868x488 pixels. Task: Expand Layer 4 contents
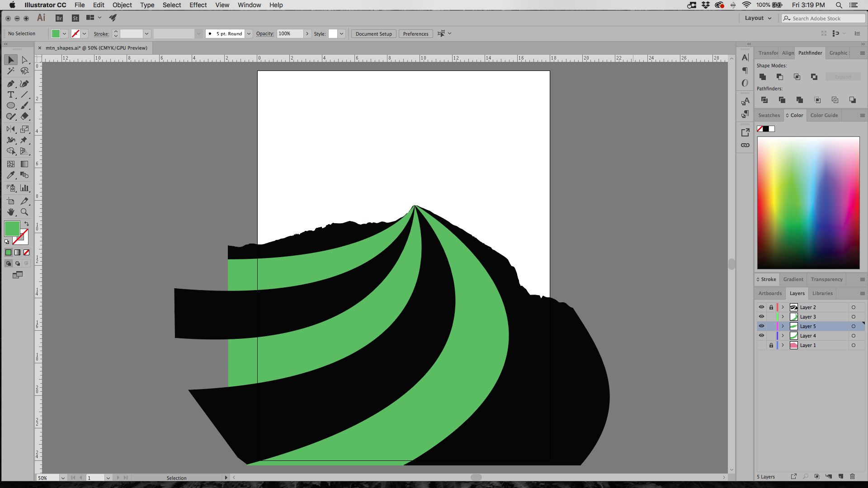click(783, 336)
